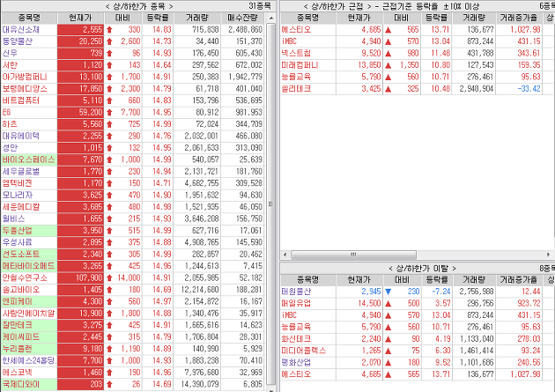Select stock 세우글로벌
This screenshot has height=392, width=555.
pyautogui.click(x=20, y=172)
